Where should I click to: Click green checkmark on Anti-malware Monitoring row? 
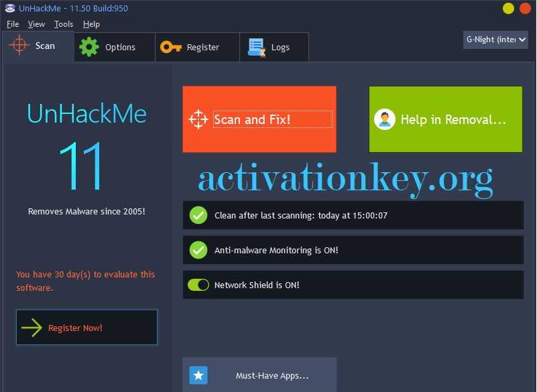[198, 250]
